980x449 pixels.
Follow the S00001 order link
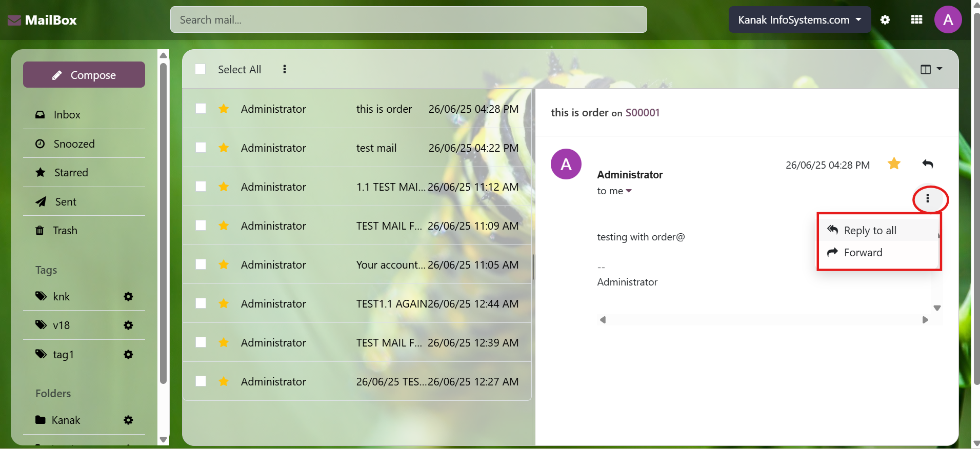643,113
